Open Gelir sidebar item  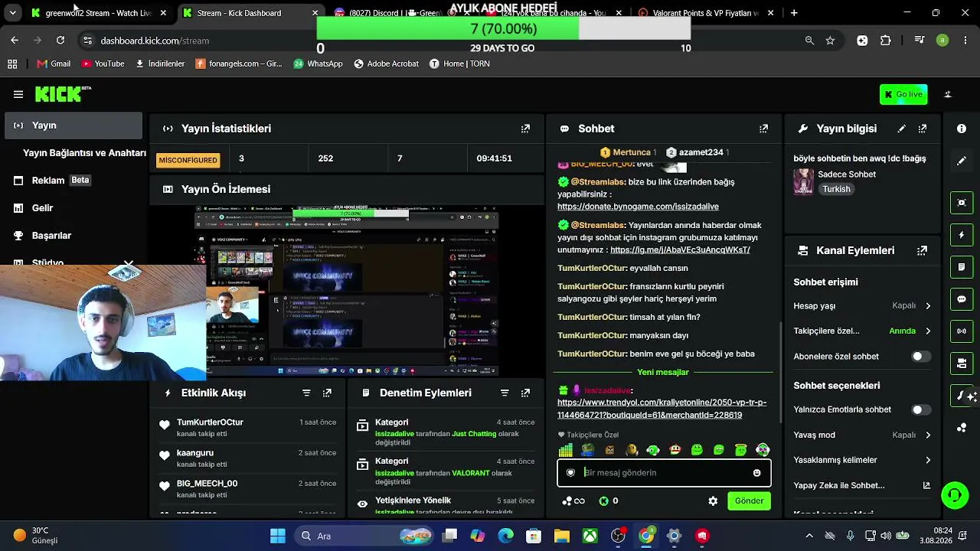(x=73, y=208)
